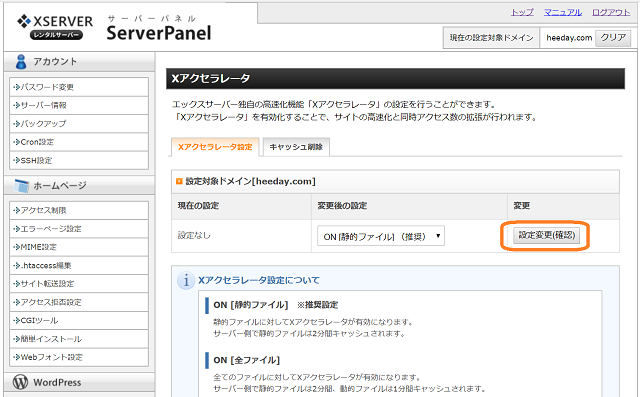Open the トップ link
This screenshot has width=640, height=397.
click(x=522, y=12)
